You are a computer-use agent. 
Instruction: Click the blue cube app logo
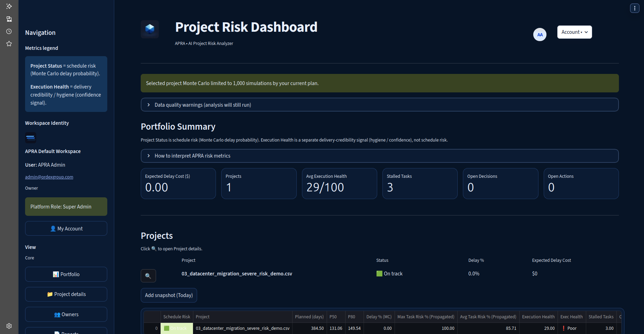150,29
